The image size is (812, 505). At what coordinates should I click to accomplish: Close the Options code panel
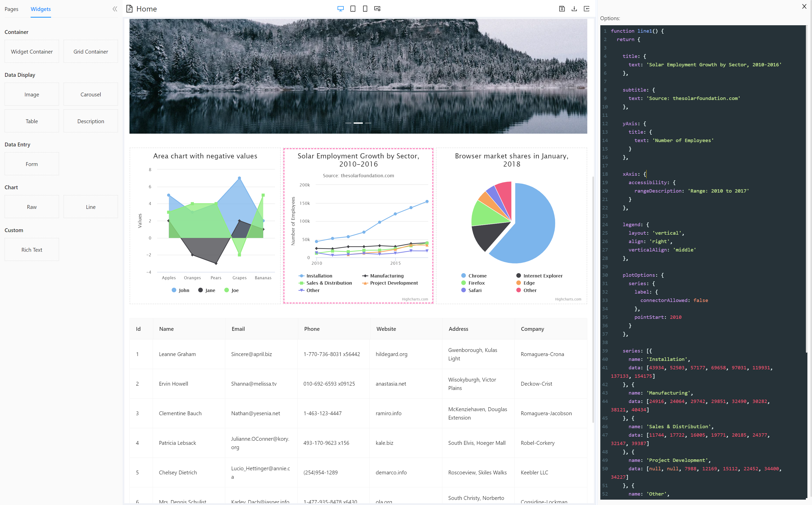[804, 6]
